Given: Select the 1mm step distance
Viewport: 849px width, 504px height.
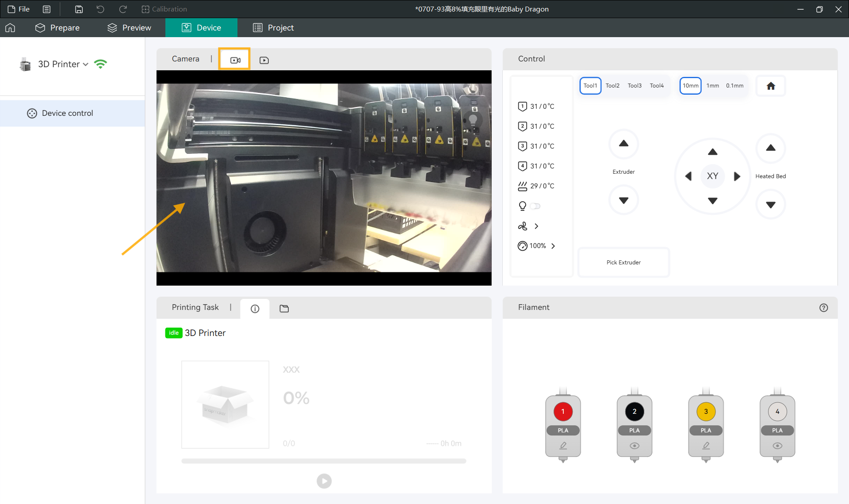Looking at the screenshot, I should point(712,86).
